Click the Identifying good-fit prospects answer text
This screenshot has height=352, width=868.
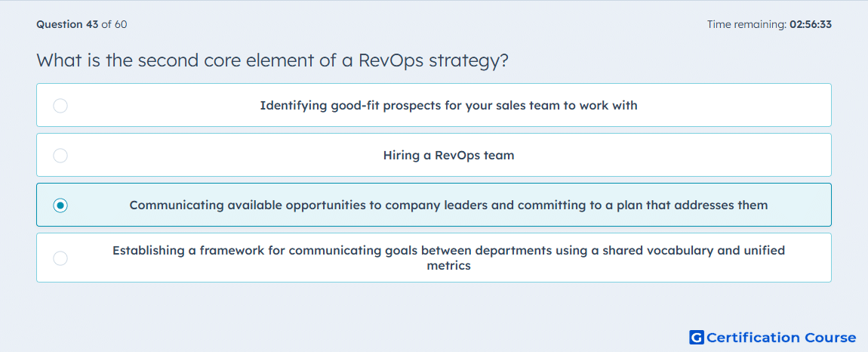[448, 105]
